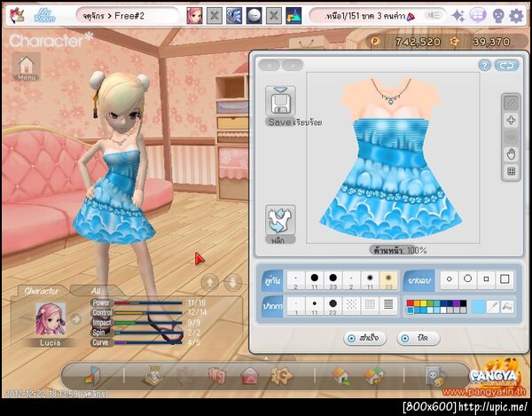Click the blue wings item slot
The width and height of the screenshot is (532, 416).
pos(234,16)
